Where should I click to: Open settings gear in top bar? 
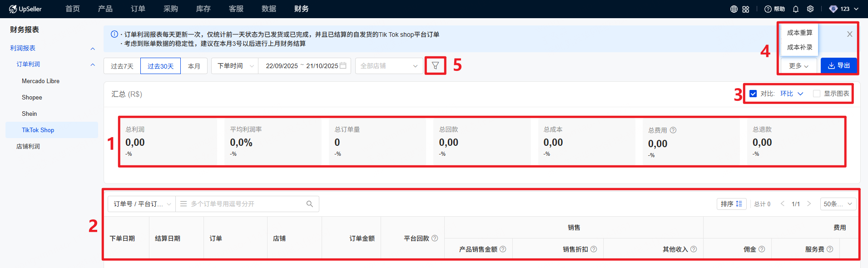coord(810,9)
